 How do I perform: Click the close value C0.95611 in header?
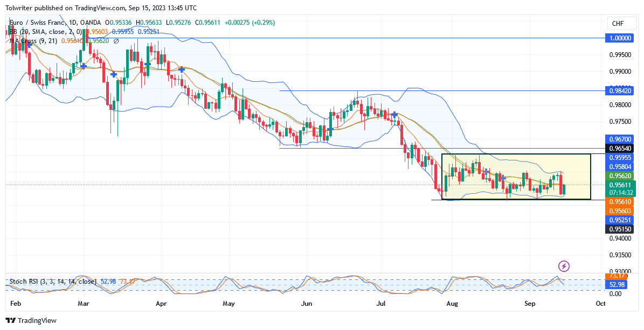[208, 23]
